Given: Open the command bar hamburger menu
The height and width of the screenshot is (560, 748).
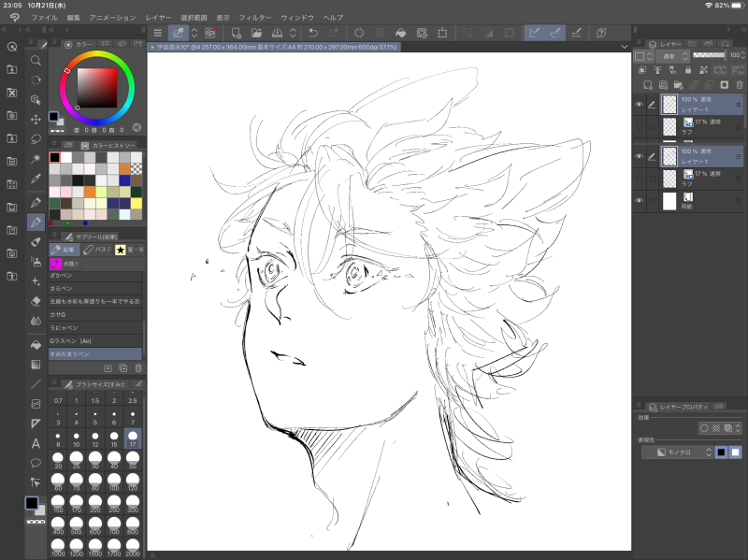Looking at the screenshot, I should coord(157,33).
